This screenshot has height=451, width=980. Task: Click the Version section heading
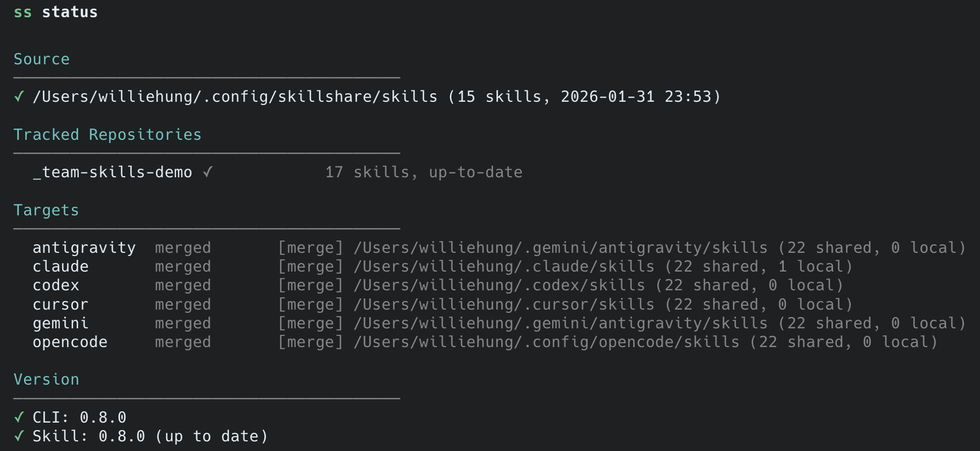pyautogui.click(x=46, y=379)
